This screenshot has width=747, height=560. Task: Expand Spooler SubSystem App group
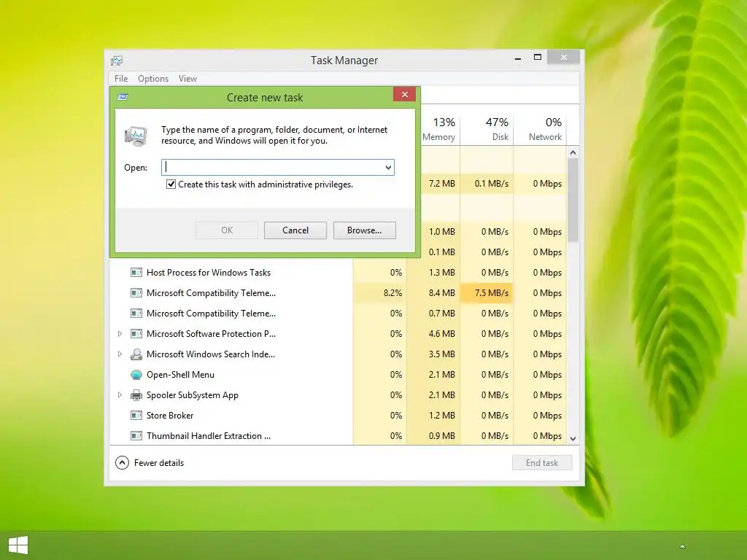(120, 395)
